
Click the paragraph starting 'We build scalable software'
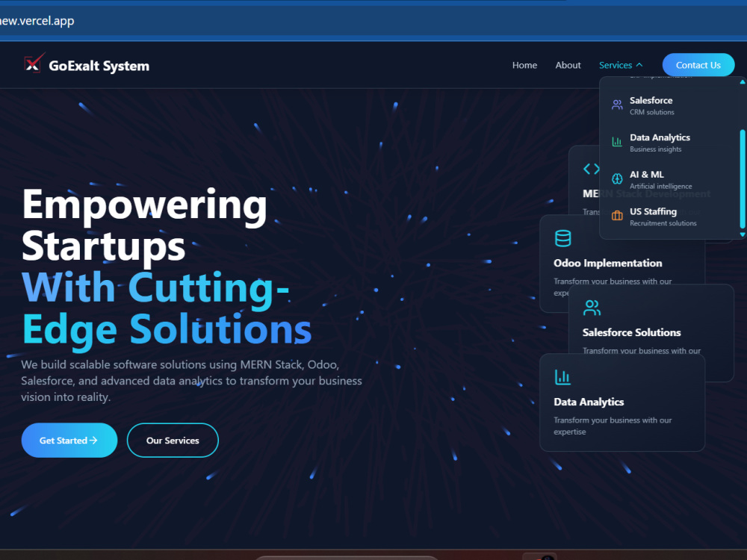click(x=191, y=381)
